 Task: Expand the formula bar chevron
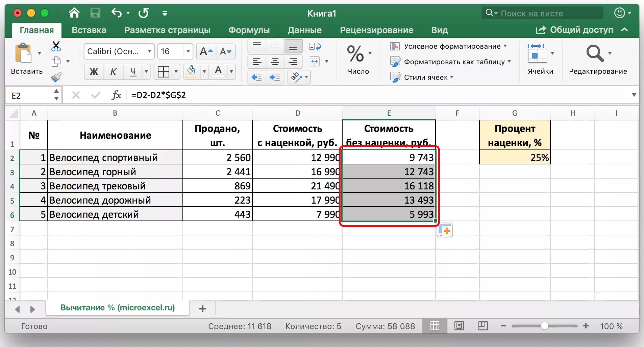coord(634,95)
